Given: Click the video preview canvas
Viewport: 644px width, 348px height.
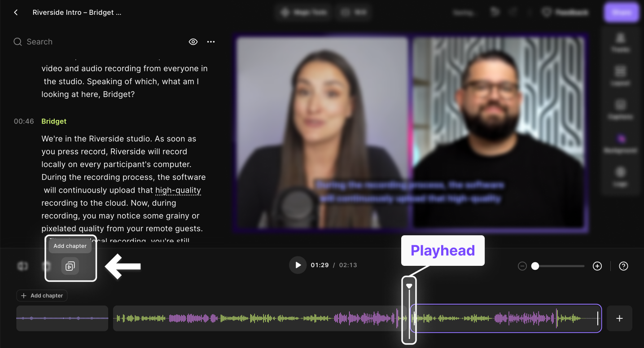Looking at the screenshot, I should click(411, 132).
